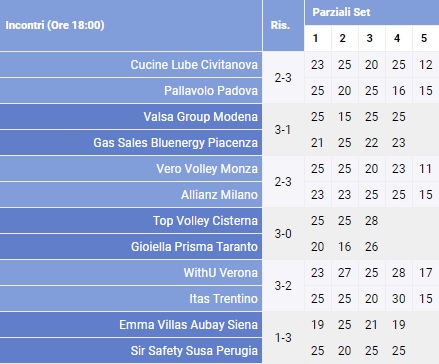Click the Itas Trentino team name
Image resolution: width=439 pixels, height=364 pixels.
223,299
